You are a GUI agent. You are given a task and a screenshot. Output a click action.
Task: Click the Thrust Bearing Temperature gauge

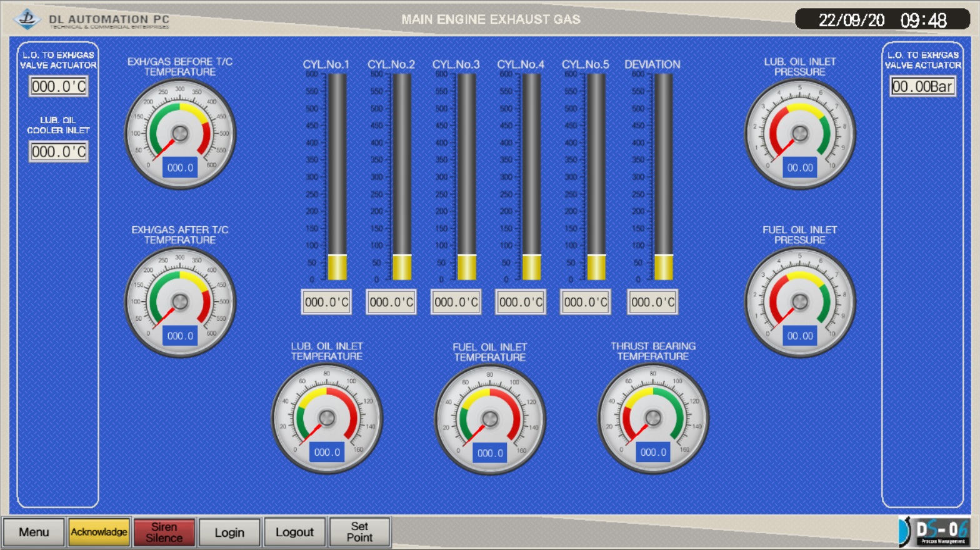(652, 418)
